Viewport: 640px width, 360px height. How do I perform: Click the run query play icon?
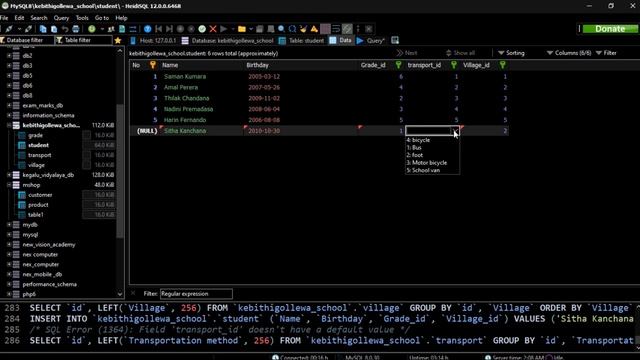223,29
